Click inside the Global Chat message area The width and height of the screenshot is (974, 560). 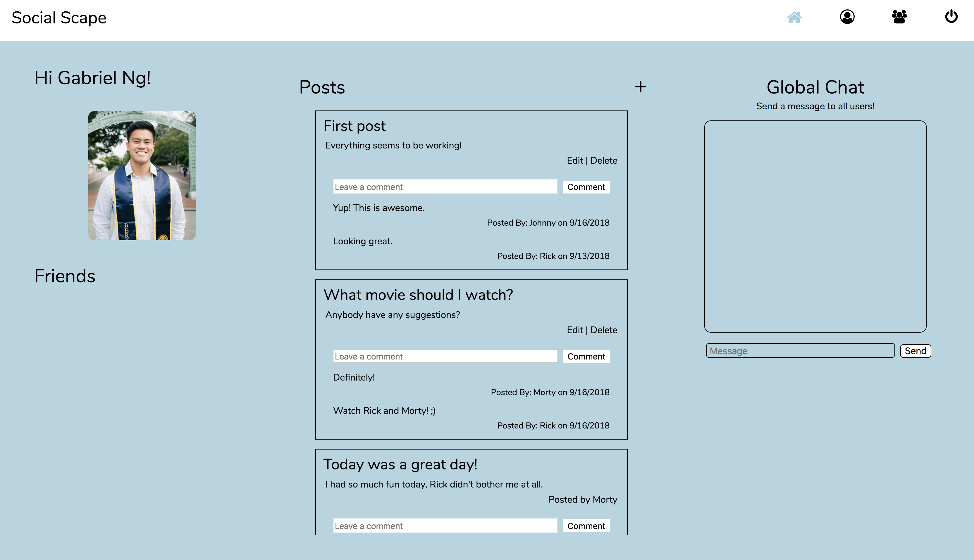coord(815,227)
